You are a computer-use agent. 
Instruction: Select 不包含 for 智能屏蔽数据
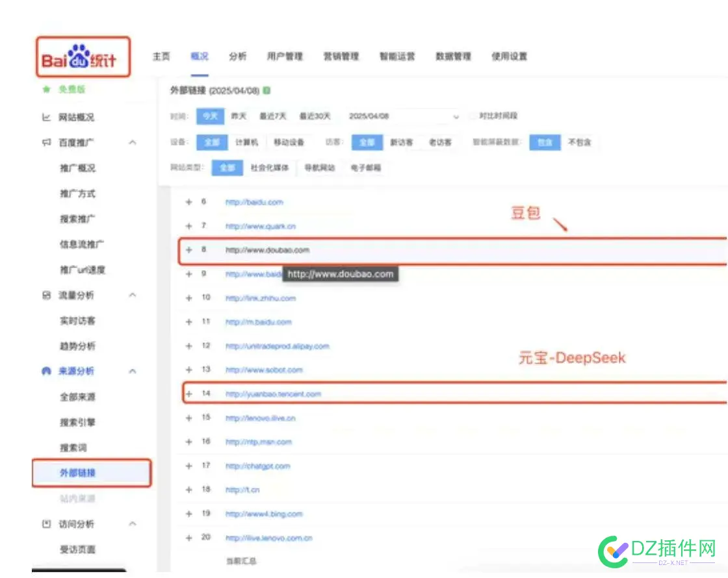tap(579, 142)
